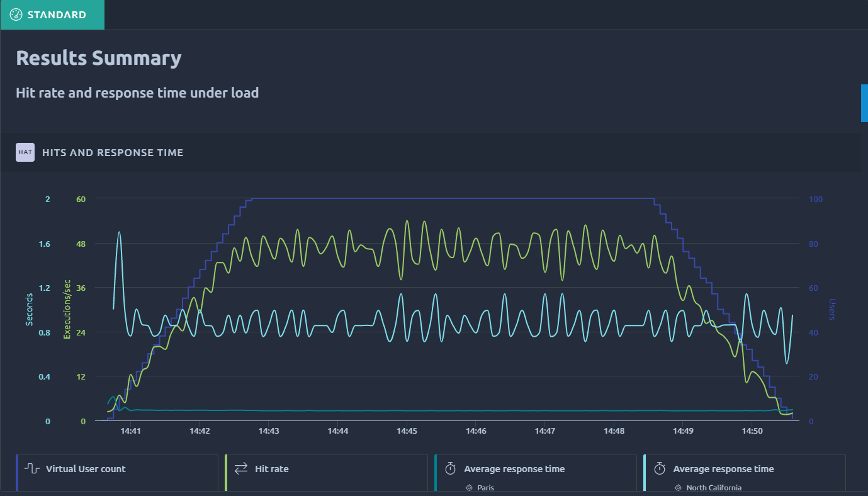Click the stopwatch icon for Paris response time
The height and width of the screenshot is (496, 868).
pos(450,468)
